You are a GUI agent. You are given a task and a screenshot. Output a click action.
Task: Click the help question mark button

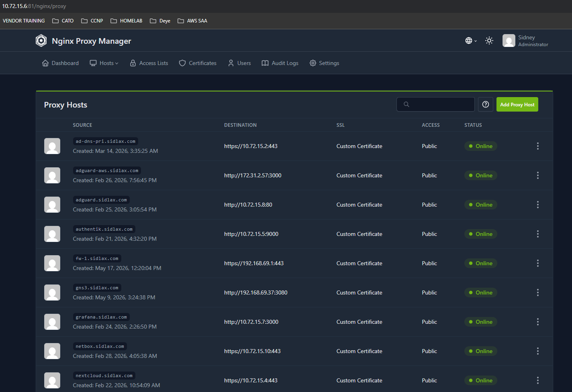pos(486,104)
